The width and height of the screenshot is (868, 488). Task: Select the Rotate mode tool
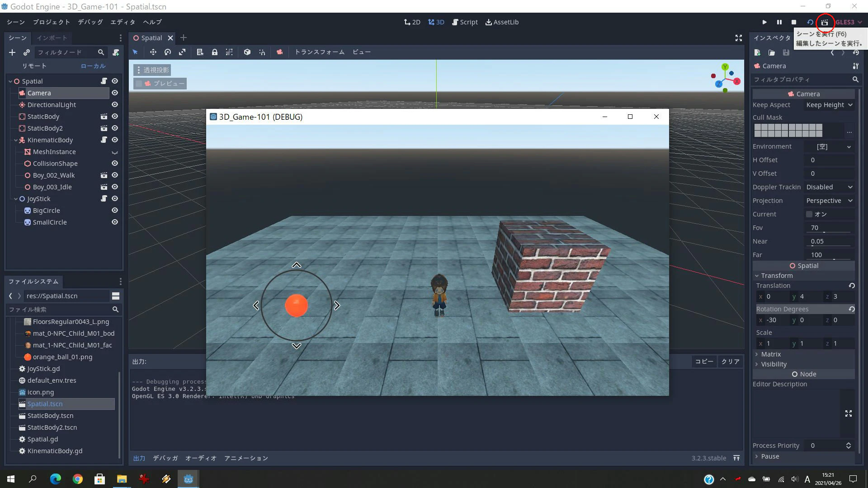click(168, 52)
